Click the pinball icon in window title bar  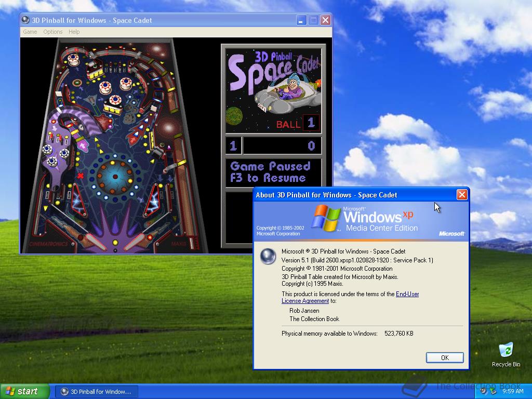click(25, 20)
